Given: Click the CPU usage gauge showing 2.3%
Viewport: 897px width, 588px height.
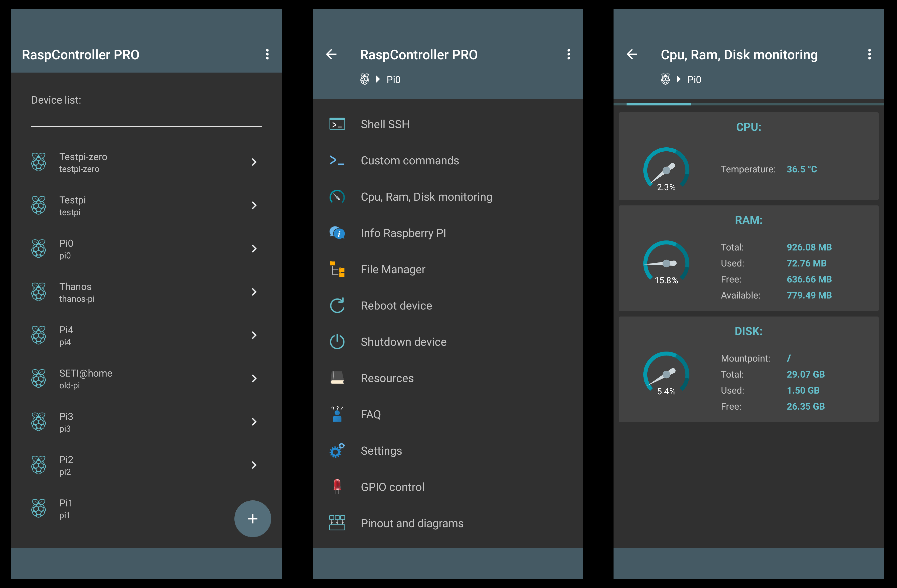Looking at the screenshot, I should tap(666, 169).
